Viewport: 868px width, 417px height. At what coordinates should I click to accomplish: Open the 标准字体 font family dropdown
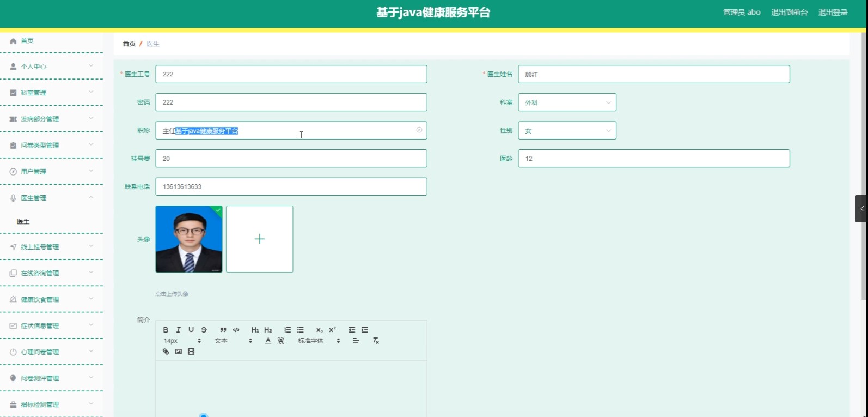[319, 341]
